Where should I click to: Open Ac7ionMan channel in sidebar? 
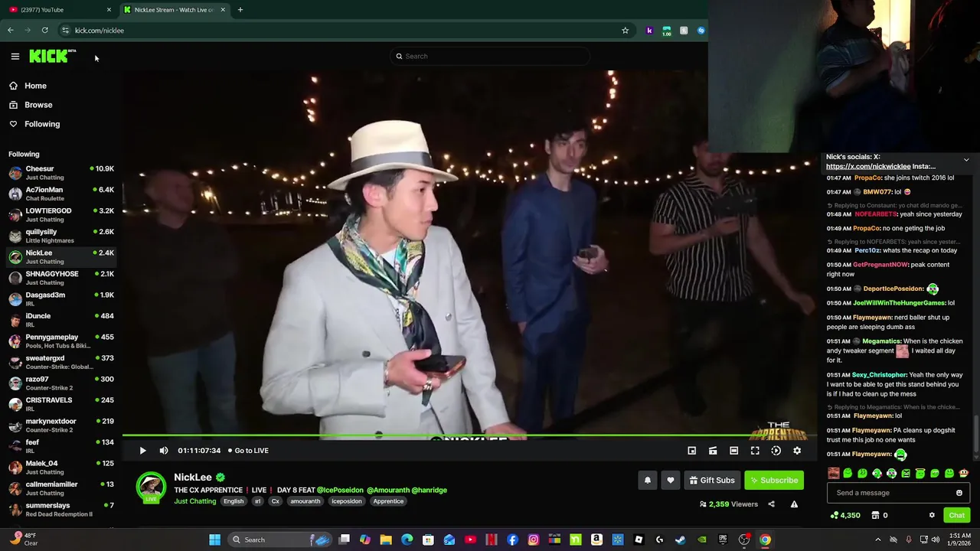click(61, 194)
